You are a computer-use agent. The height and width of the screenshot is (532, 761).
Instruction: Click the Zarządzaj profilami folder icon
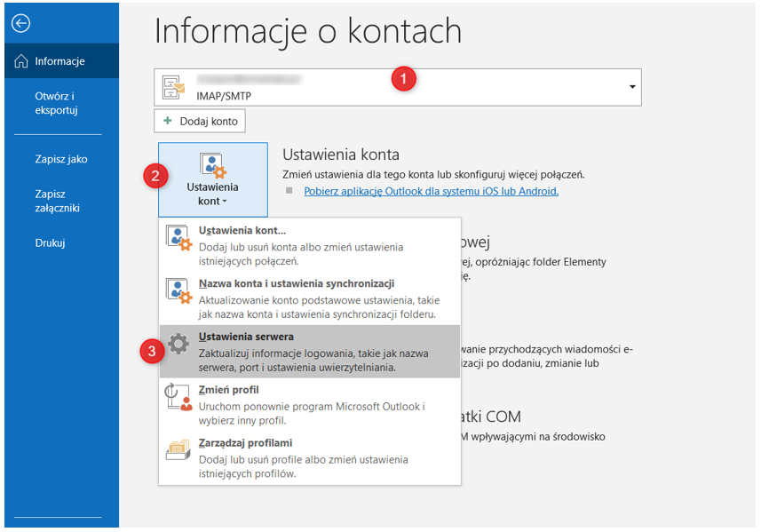[178, 450]
